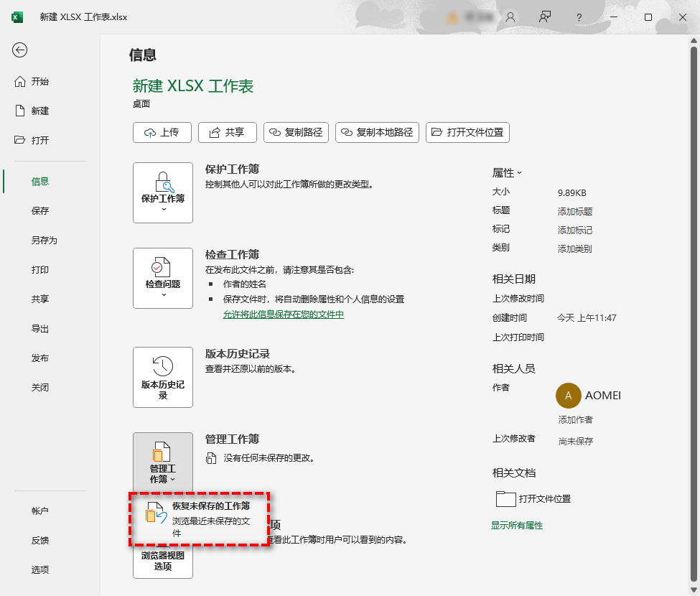Click the Share (共享) button

226,132
